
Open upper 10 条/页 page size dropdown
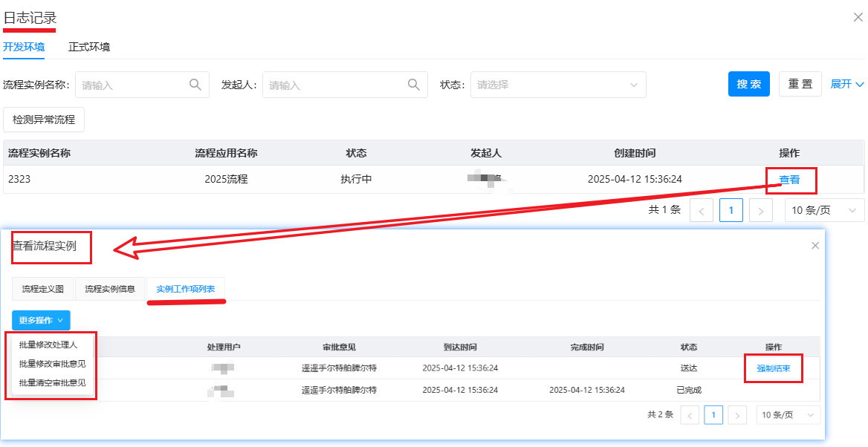(824, 211)
